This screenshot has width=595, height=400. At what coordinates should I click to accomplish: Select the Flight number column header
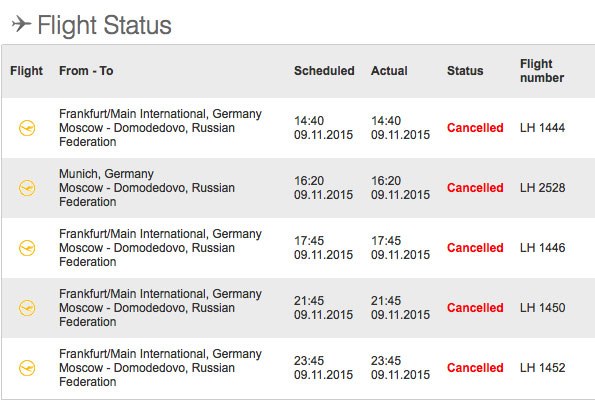(542, 71)
